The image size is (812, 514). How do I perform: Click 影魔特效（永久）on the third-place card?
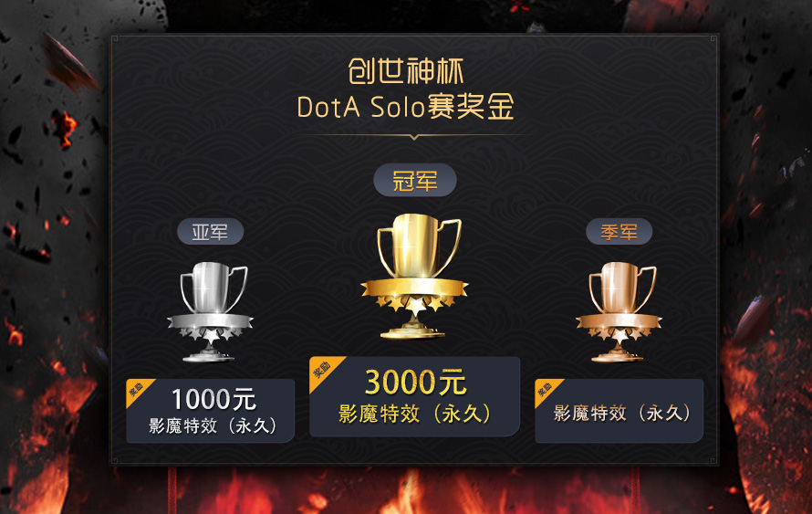pos(621,413)
